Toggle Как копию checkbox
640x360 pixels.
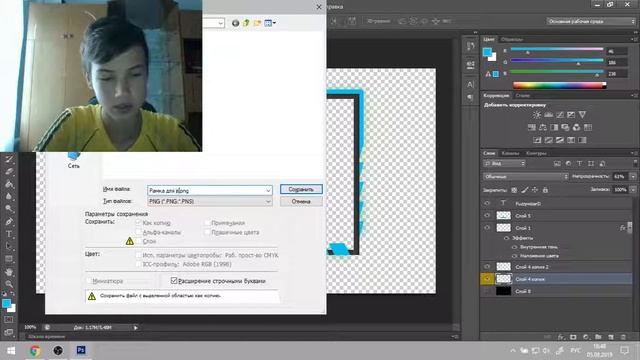(138, 223)
